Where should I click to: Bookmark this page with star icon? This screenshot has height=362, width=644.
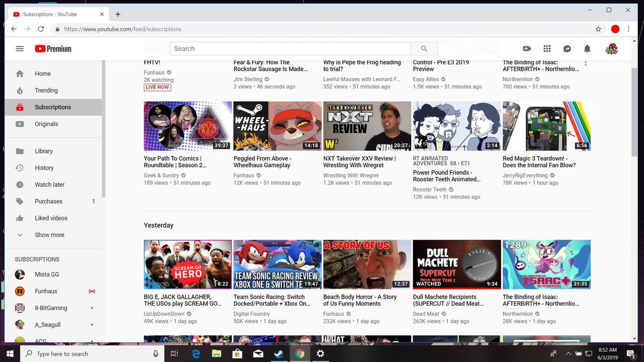click(598, 29)
